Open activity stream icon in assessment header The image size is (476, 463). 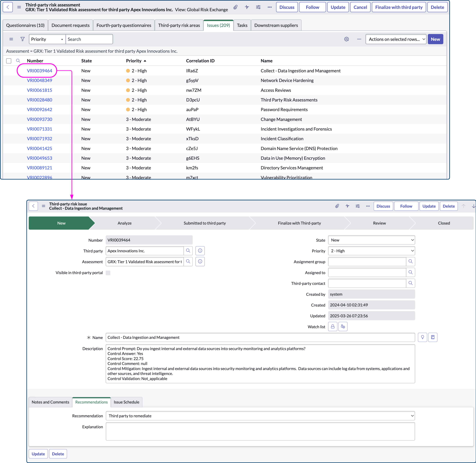pos(247,7)
